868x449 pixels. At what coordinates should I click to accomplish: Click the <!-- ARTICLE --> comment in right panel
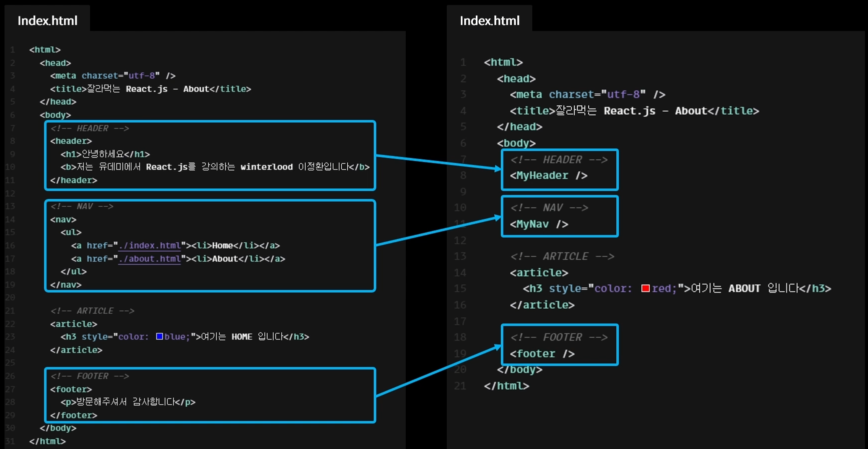click(562, 256)
